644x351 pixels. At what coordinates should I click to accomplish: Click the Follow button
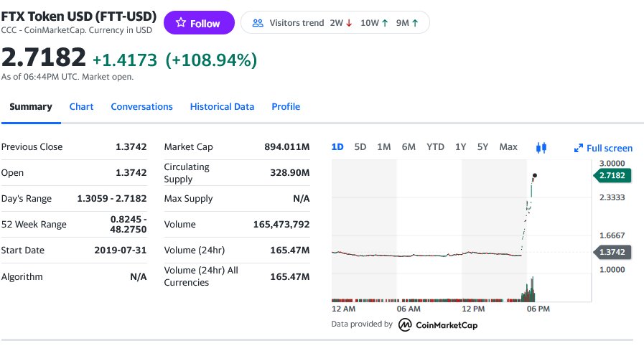pyautogui.click(x=199, y=23)
